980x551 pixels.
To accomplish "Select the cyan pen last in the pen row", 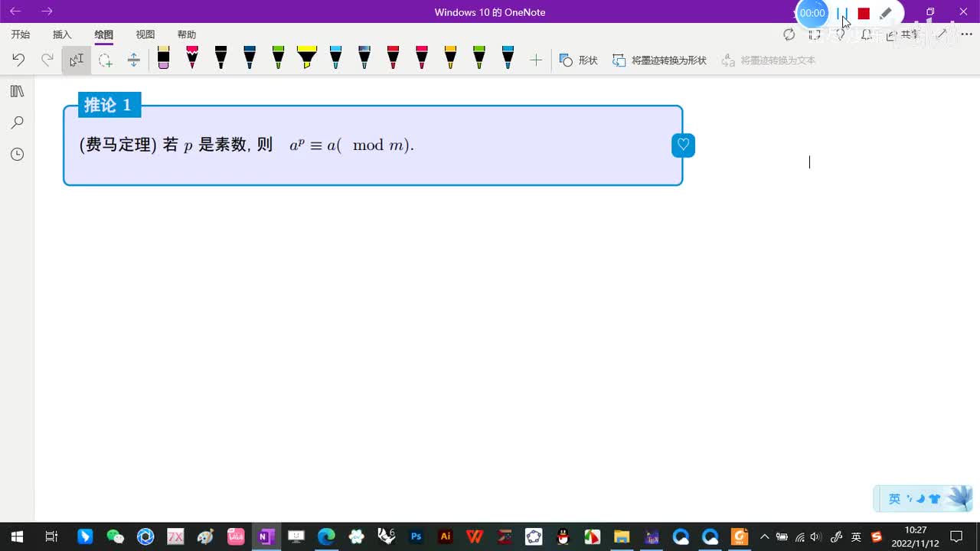I will [508, 57].
